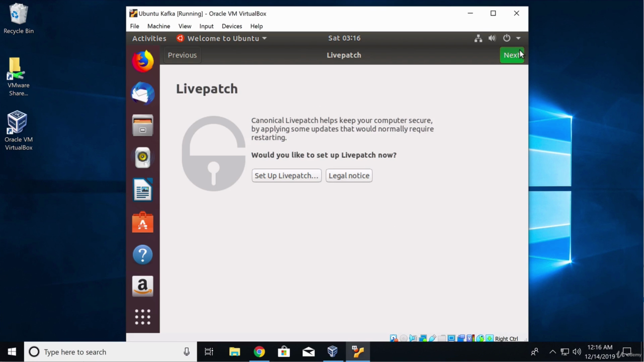Click the Set Up Livepatch button
The image size is (644, 362).
pos(286,175)
